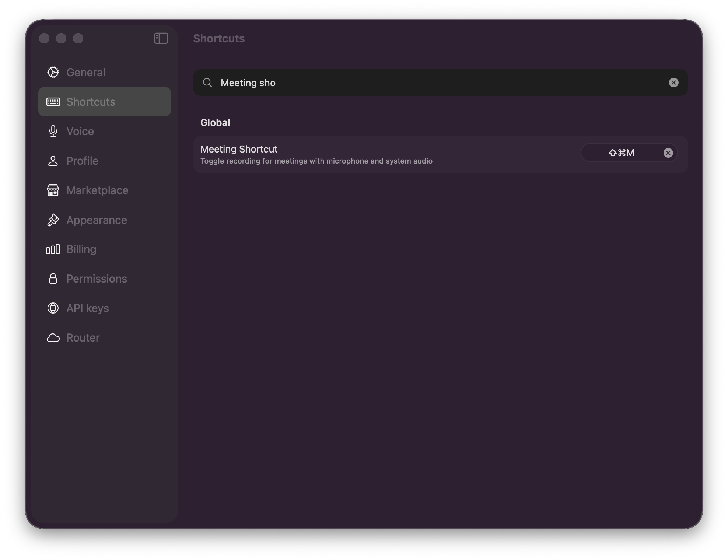The width and height of the screenshot is (728, 560).
Task: Clear the shortcuts search field
Action: pos(673,83)
